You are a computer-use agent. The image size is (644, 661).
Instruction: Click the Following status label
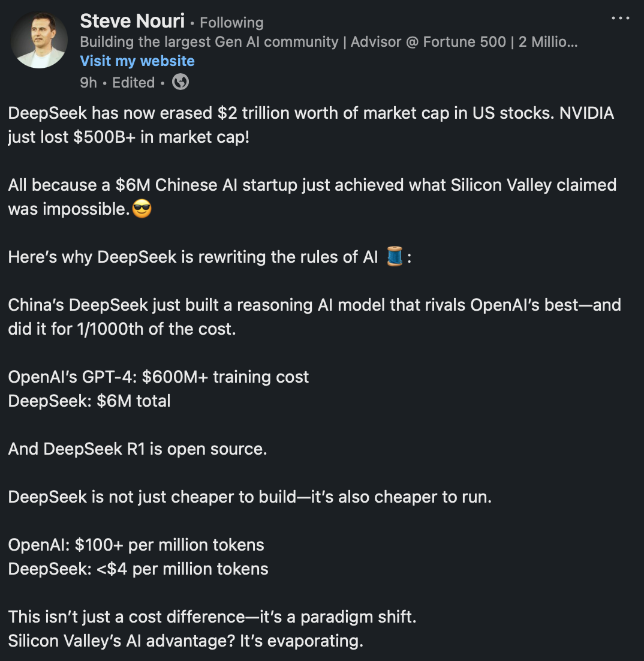coord(231,22)
